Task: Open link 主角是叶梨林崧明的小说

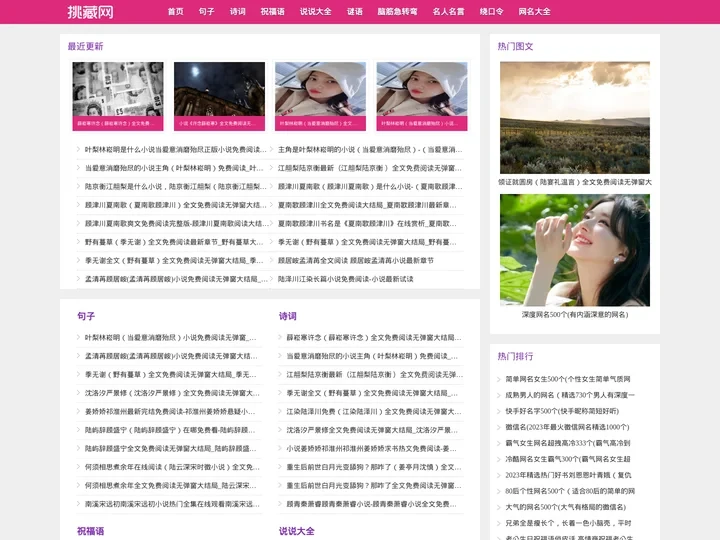Action: click(370, 150)
